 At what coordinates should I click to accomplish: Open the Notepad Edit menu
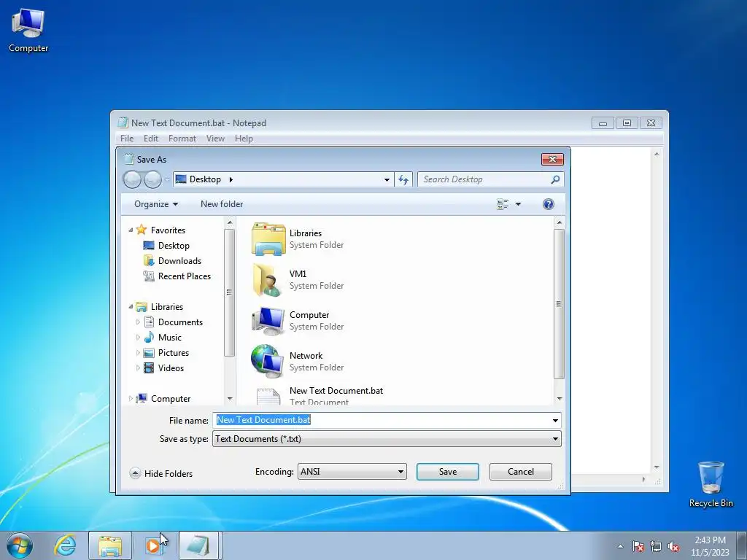[x=150, y=139]
